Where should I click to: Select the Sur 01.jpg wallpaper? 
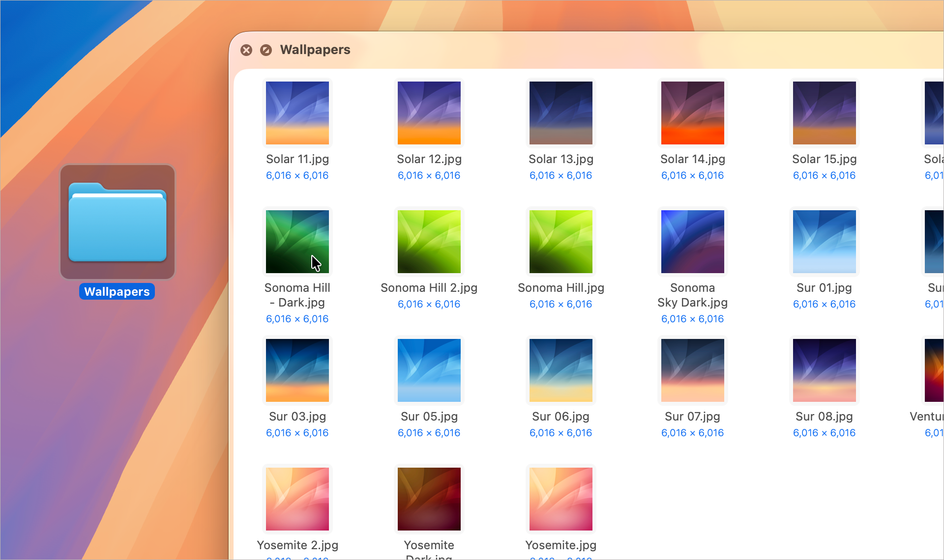pyautogui.click(x=825, y=242)
